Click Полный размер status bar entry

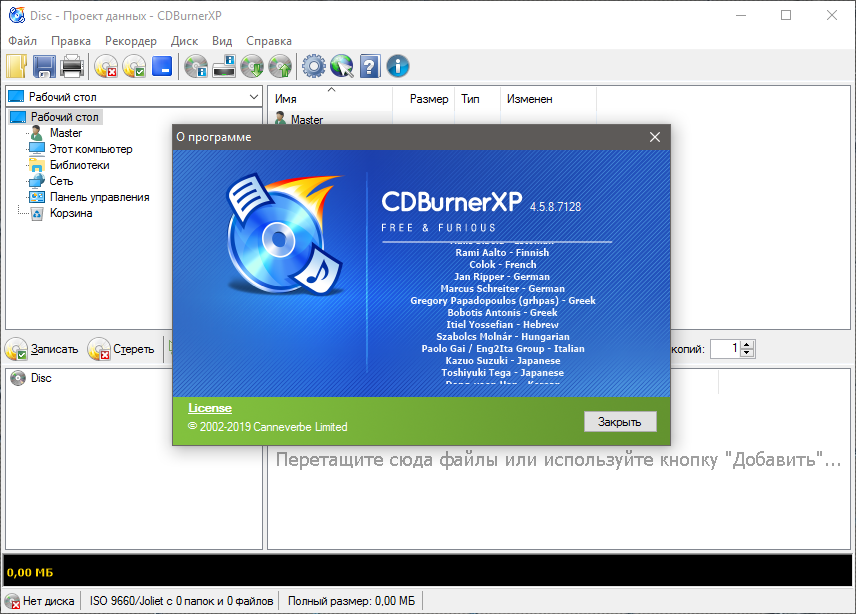(352, 601)
